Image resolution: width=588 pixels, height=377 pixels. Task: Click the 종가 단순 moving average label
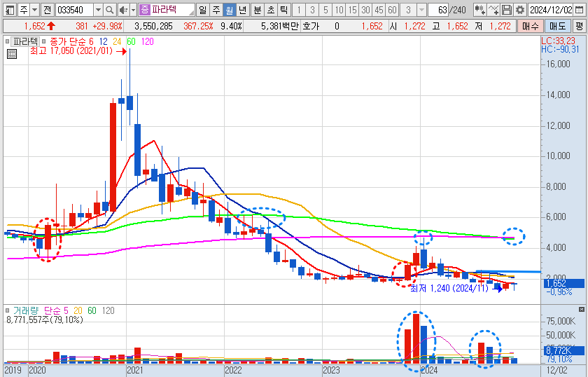point(67,41)
